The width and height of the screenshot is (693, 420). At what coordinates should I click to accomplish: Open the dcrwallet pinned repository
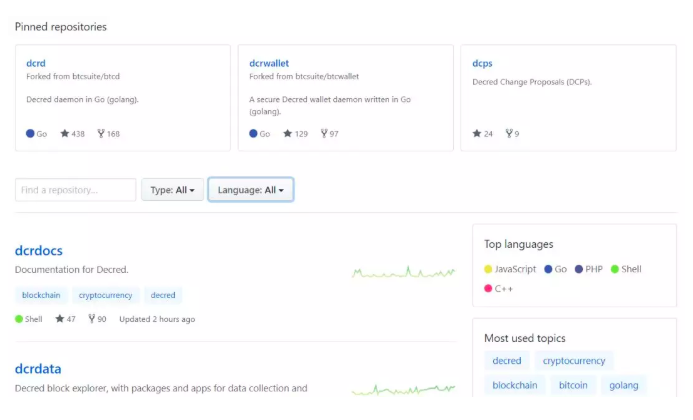(269, 63)
